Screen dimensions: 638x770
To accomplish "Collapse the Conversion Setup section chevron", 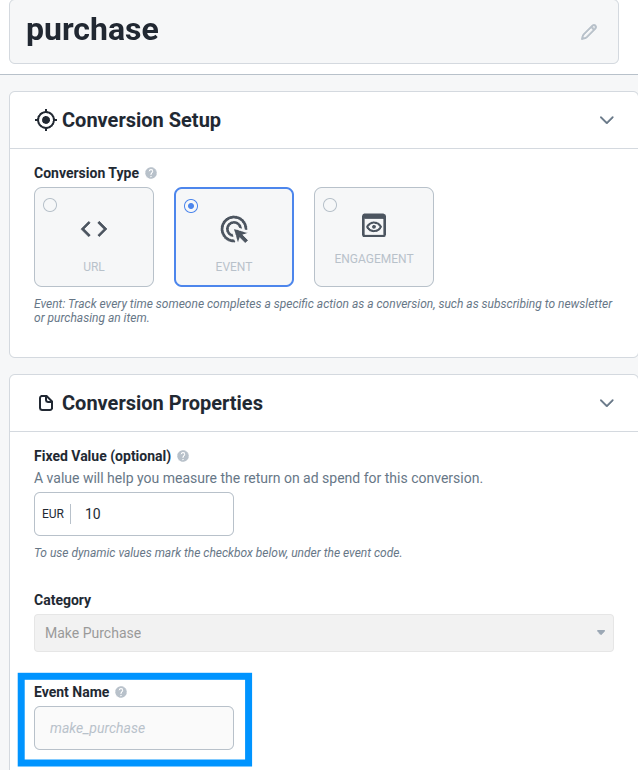I will 606,120.
